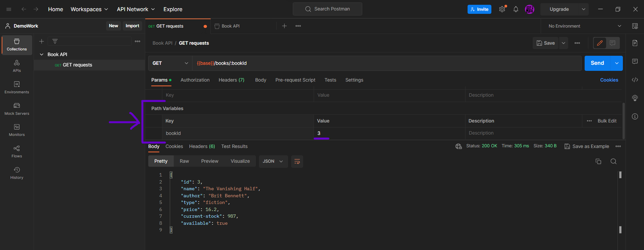The image size is (644, 250).
Task: Open History in the sidebar
Action: pyautogui.click(x=17, y=173)
